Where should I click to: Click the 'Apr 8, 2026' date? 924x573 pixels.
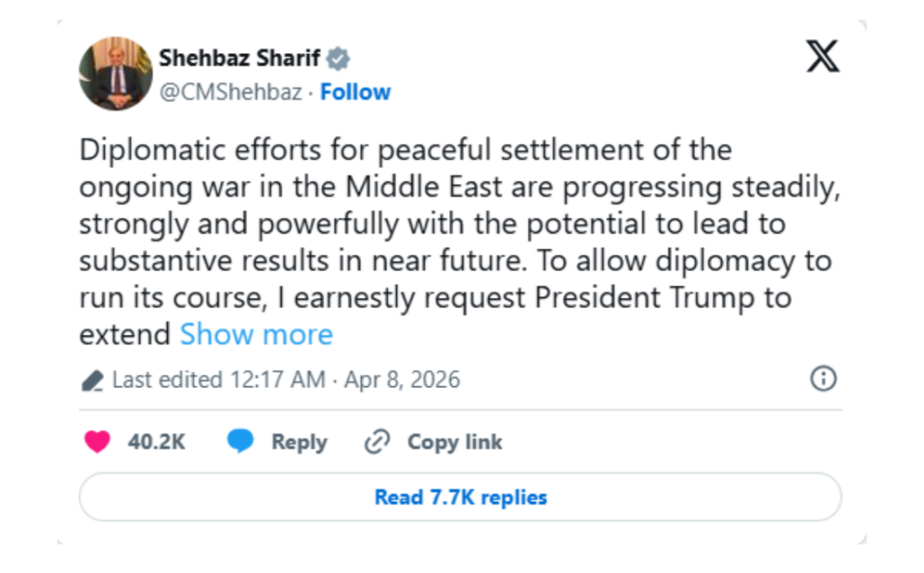click(402, 380)
